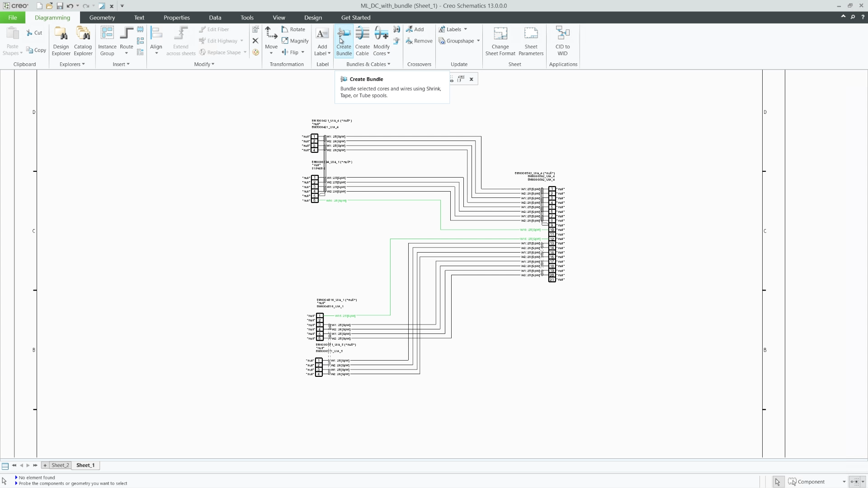Add a new sheet with plus button

[45, 465]
